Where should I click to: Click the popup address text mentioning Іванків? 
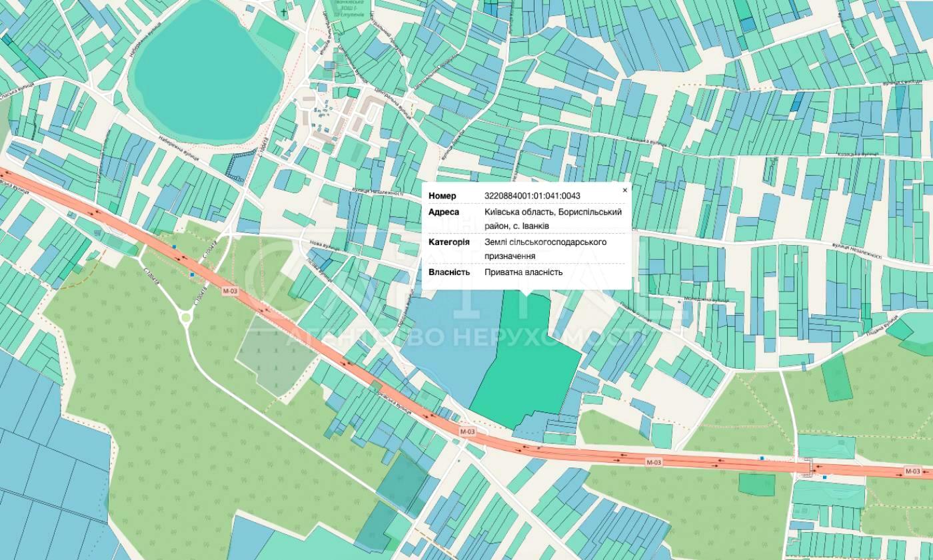click(552, 218)
